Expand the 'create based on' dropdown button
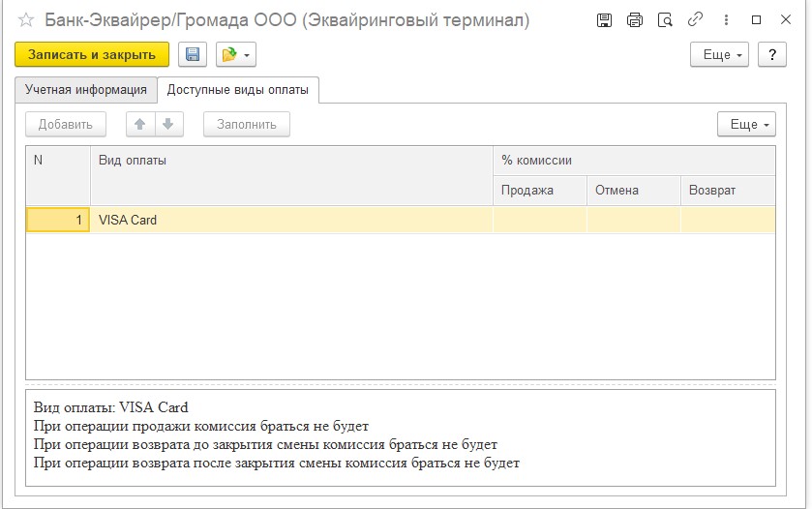The width and height of the screenshot is (812, 509). point(235,55)
